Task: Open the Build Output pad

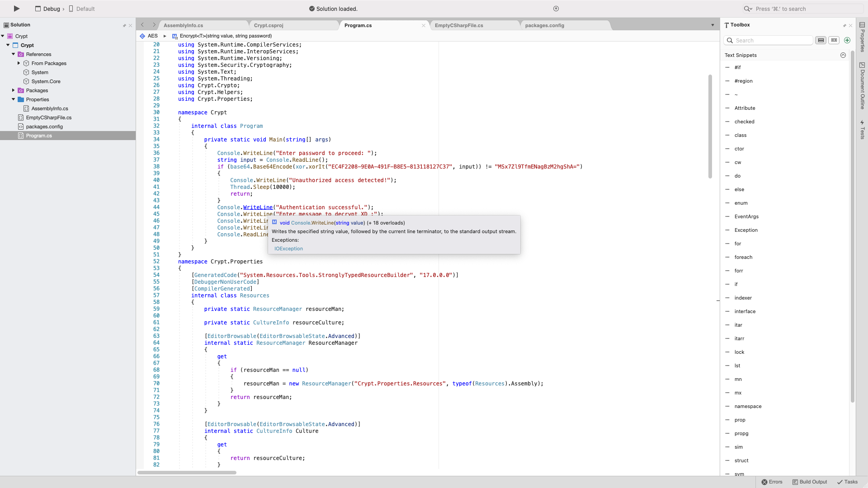Action: [x=809, y=482]
